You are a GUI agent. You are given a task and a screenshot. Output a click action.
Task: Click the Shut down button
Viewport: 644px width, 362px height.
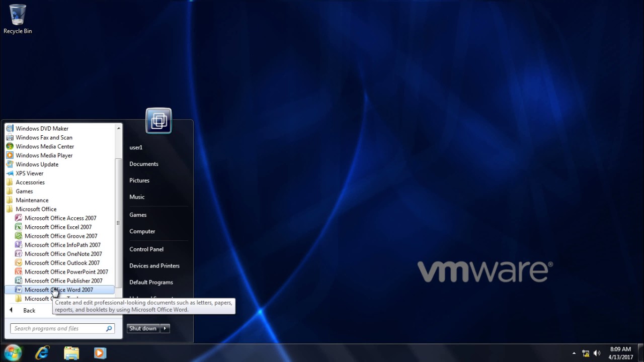143,328
